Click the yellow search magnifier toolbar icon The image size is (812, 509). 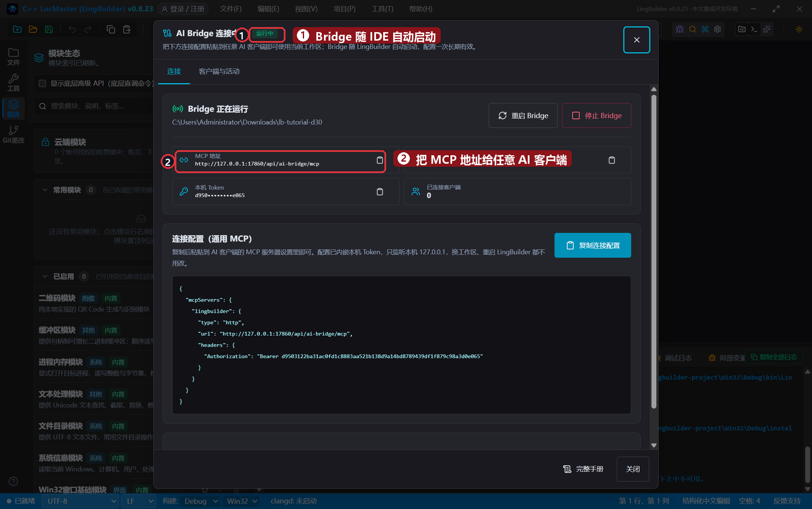tap(692, 29)
